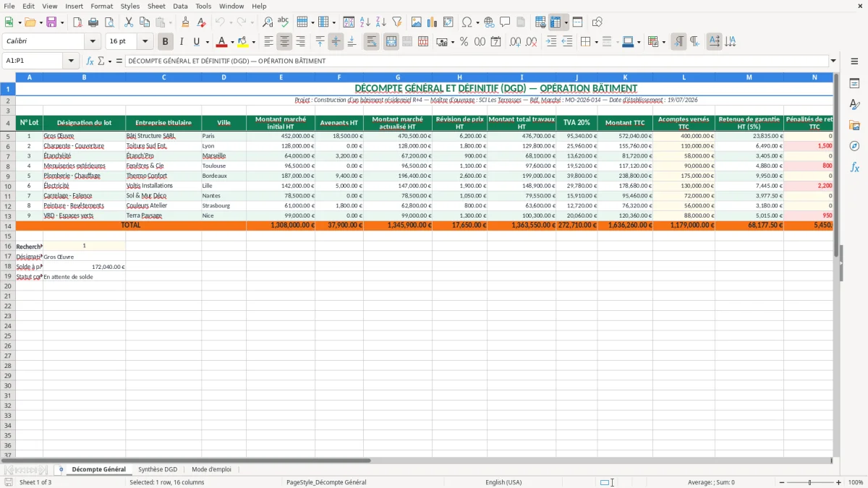The width and height of the screenshot is (868, 488).
Task: Open the Function Wizard fx button
Action: pyautogui.click(x=90, y=61)
